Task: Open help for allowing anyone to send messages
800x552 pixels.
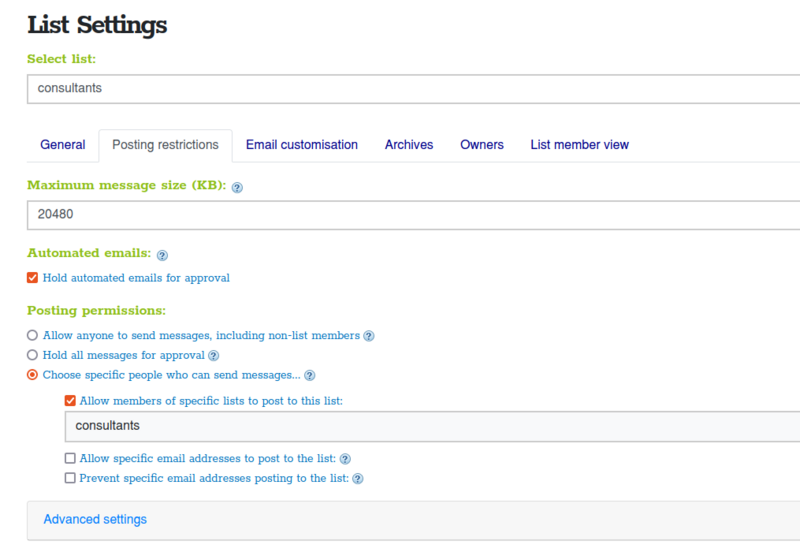Action: pos(369,336)
